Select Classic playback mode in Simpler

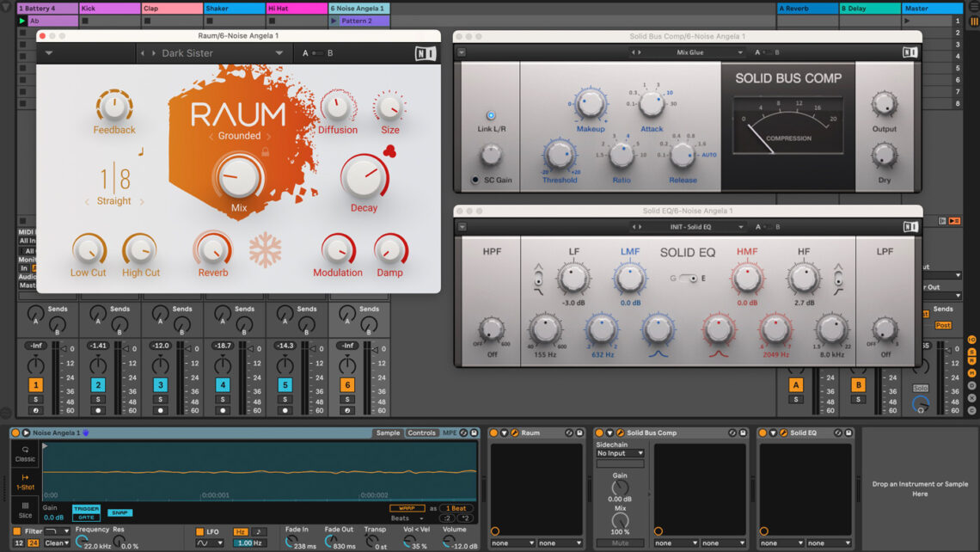click(24, 456)
